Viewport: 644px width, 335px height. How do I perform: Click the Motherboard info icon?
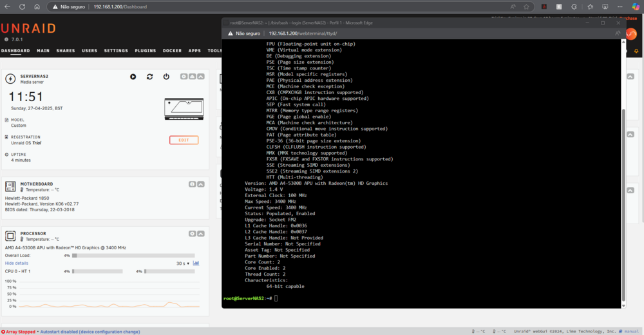[x=192, y=184]
